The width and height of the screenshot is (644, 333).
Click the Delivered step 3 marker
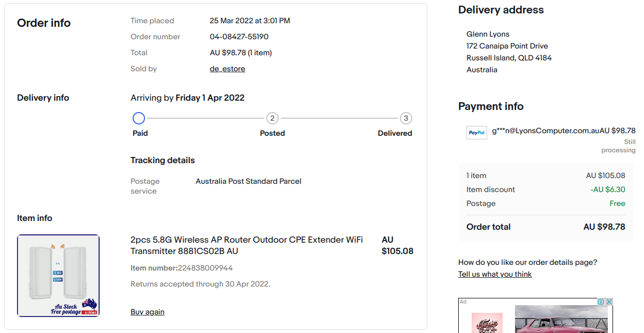(406, 118)
